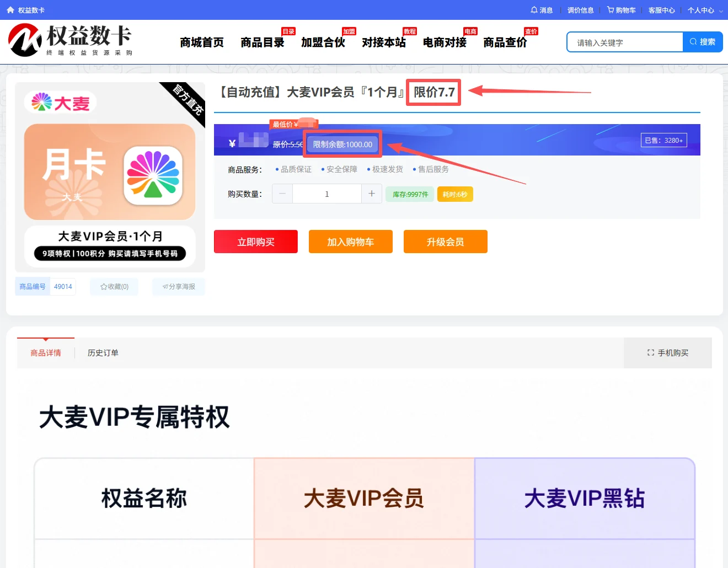
Task: Click the 库存:9997件 stock tag
Action: tap(410, 194)
